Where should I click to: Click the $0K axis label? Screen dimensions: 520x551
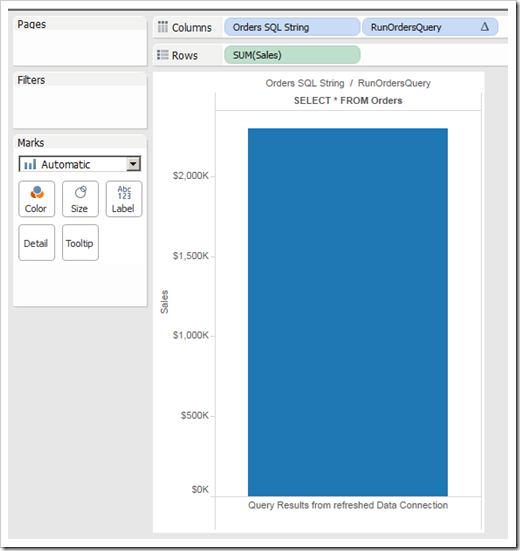coord(200,490)
